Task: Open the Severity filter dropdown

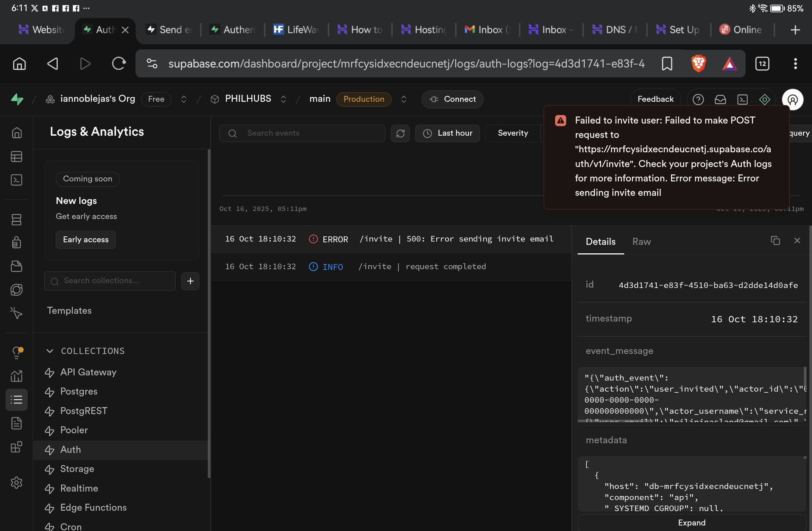Action: [513, 133]
